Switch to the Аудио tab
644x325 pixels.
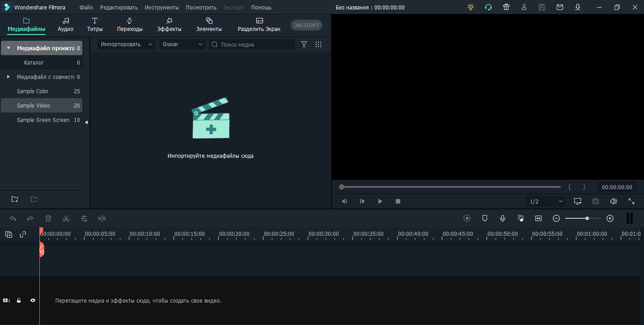[x=65, y=25]
